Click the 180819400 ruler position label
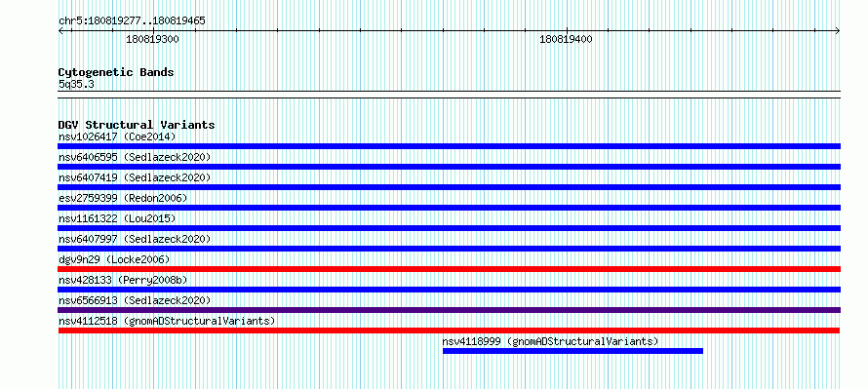Image resolution: width=868 pixels, height=389 pixels. click(566, 39)
